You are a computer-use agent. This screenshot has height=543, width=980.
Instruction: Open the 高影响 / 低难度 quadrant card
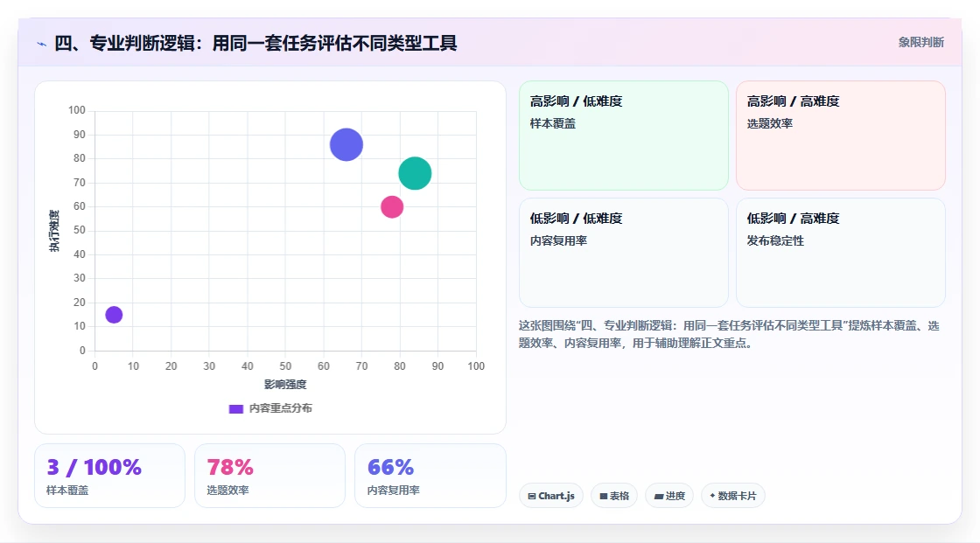[x=624, y=135]
